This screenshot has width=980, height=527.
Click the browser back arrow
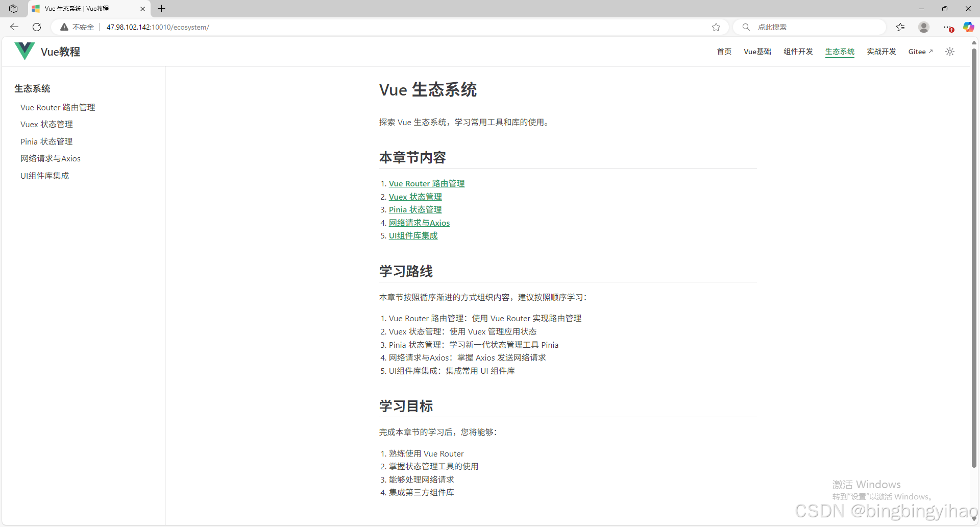(14, 27)
